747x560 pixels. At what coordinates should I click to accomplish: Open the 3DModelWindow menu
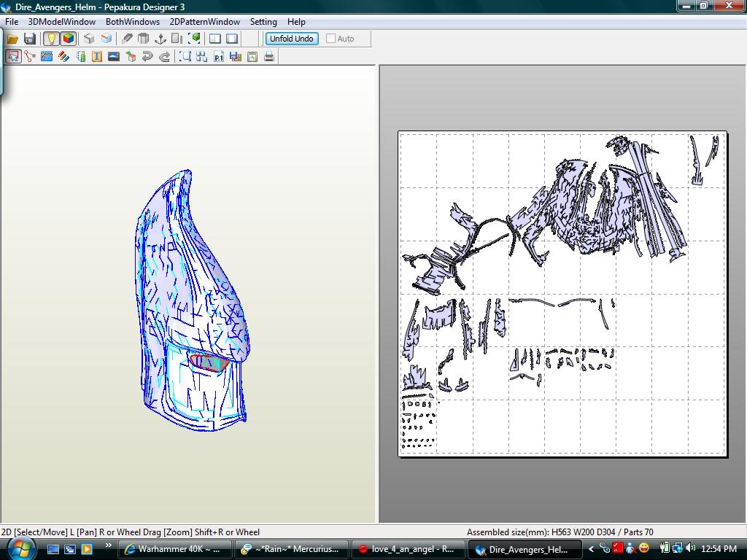62,22
